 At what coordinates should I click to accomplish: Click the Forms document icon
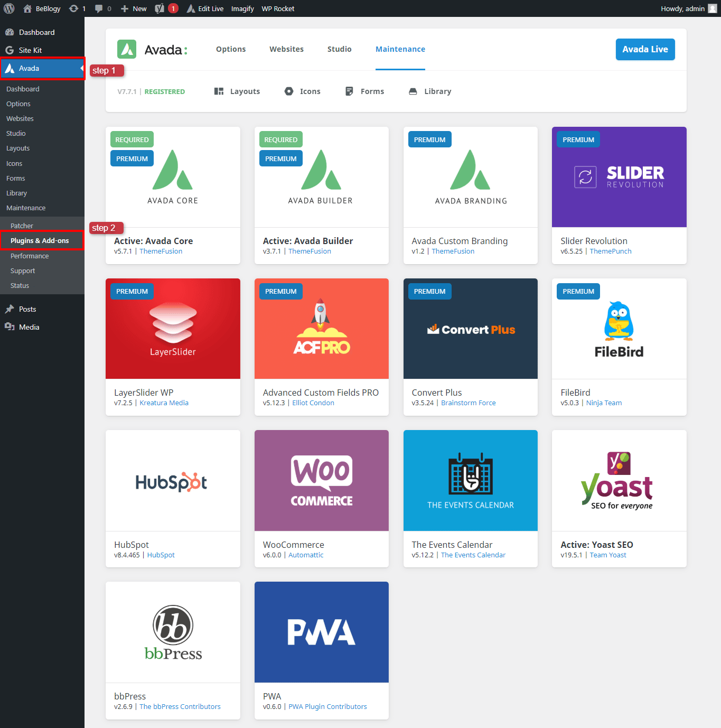click(349, 91)
